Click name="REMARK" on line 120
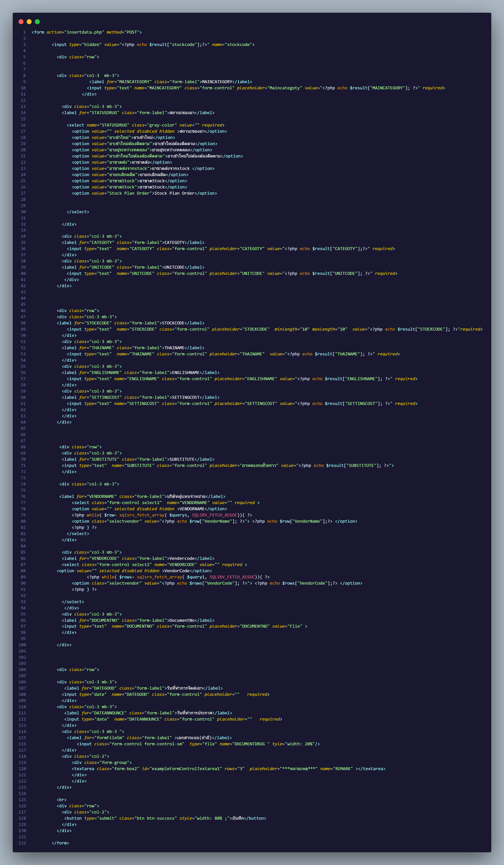504x865 pixels. coord(337,768)
